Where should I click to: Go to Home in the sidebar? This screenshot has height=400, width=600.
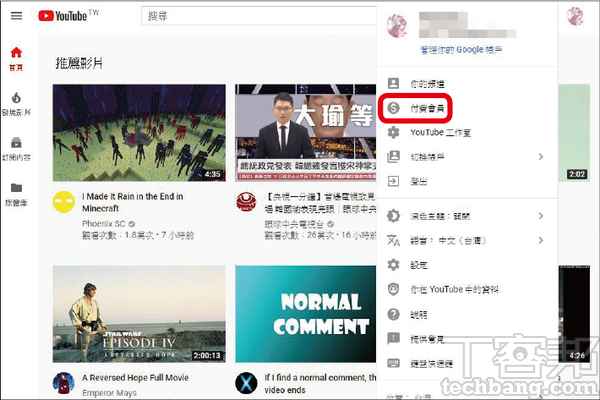(x=16, y=59)
